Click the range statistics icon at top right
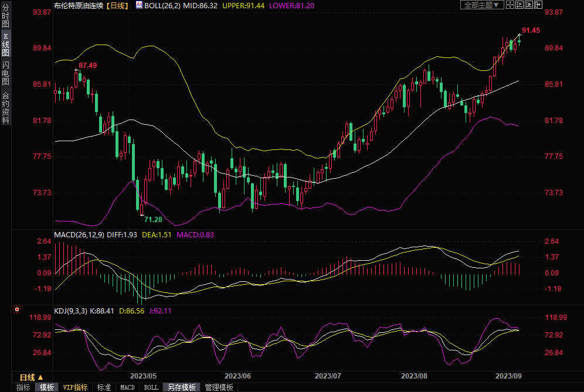The height and width of the screenshot is (392, 584). tap(520, 5)
